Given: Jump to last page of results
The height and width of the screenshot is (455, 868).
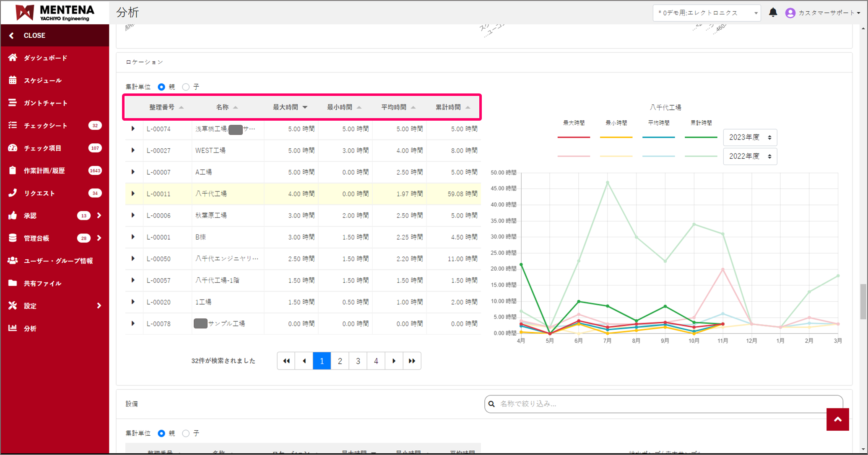Looking at the screenshot, I should point(412,361).
